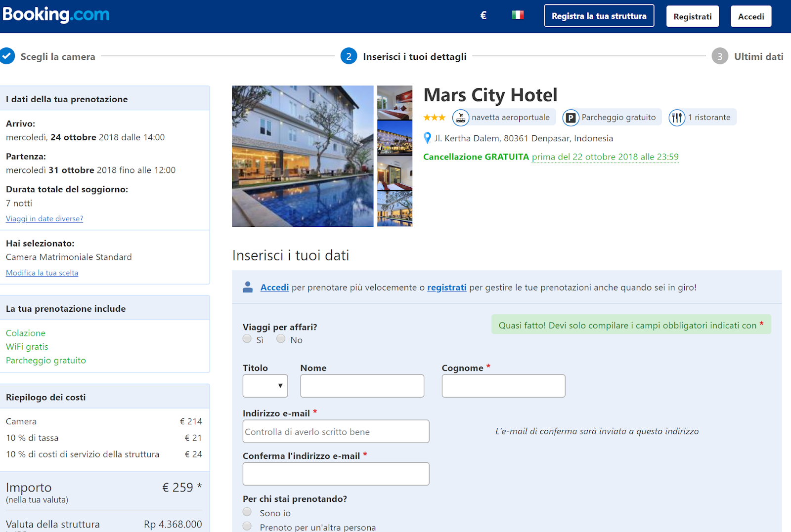Click the Accedi button in header
The width and height of the screenshot is (791, 532).
(751, 16)
